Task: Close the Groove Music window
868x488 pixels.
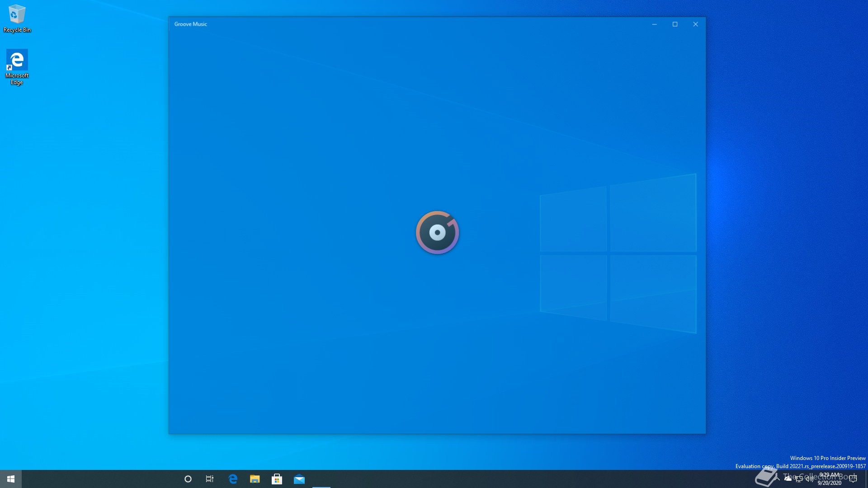Action: tap(696, 24)
